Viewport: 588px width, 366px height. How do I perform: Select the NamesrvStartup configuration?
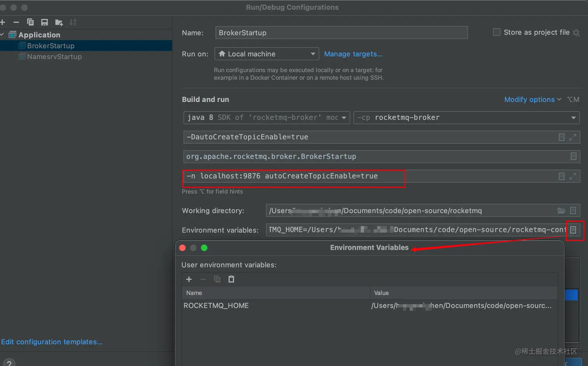(x=86, y=56)
